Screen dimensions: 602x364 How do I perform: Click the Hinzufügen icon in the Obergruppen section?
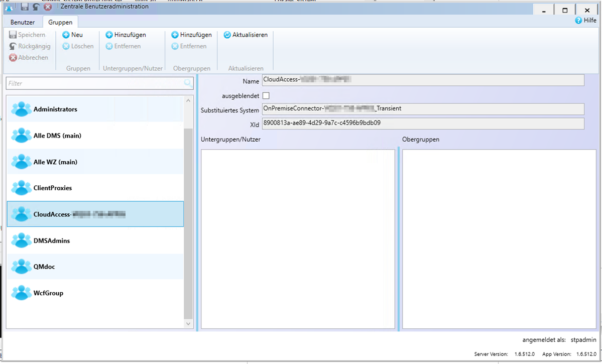(x=174, y=35)
